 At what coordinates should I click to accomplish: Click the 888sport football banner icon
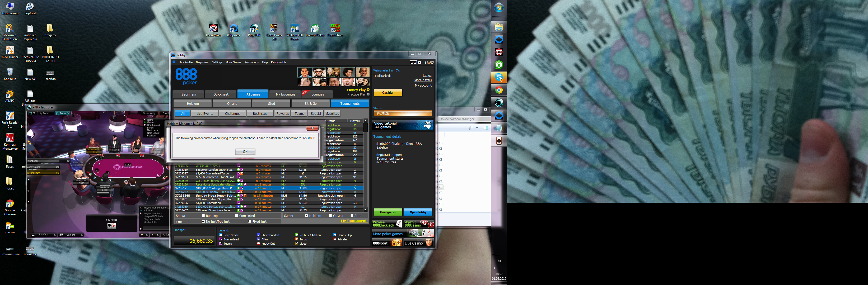coord(396,243)
